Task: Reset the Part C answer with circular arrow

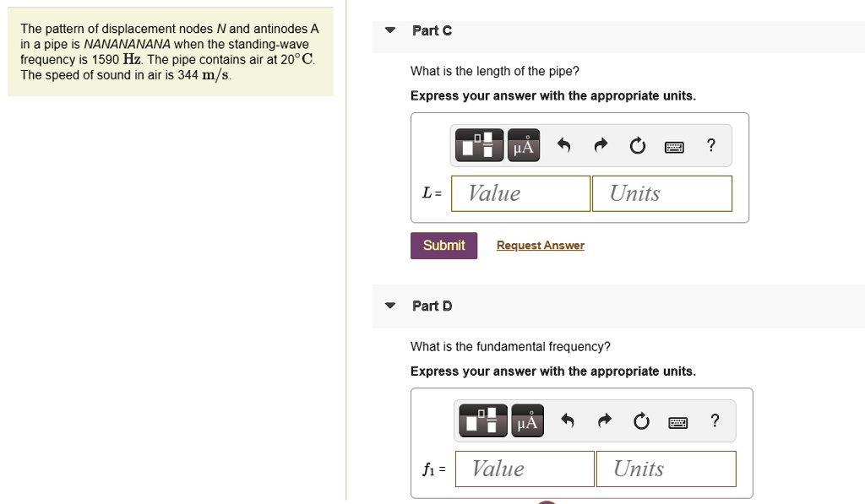Action: (x=637, y=144)
